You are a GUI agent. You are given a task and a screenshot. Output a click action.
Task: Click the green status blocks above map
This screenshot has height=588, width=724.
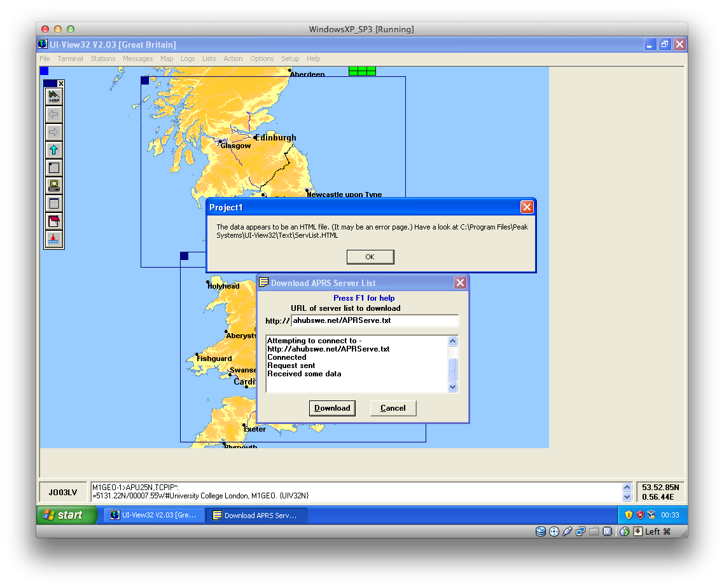tap(362, 71)
